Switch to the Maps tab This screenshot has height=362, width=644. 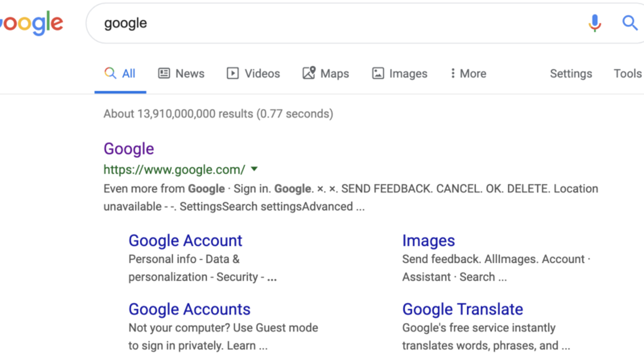pyautogui.click(x=335, y=74)
